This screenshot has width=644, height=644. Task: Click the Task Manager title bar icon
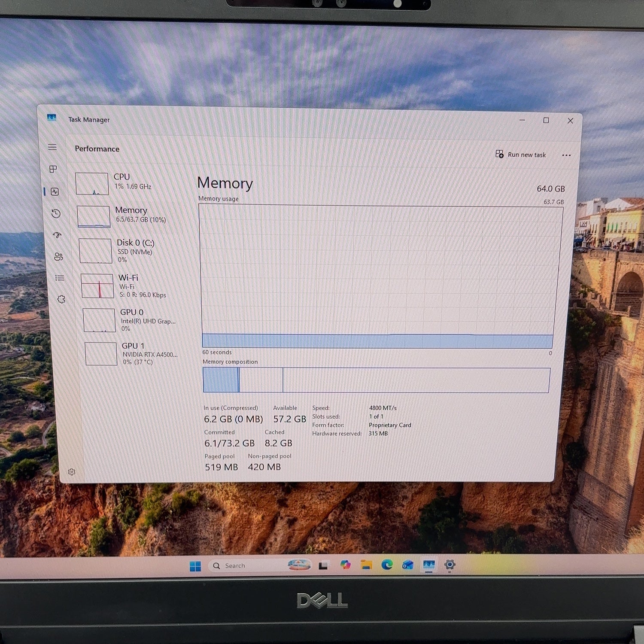52,118
